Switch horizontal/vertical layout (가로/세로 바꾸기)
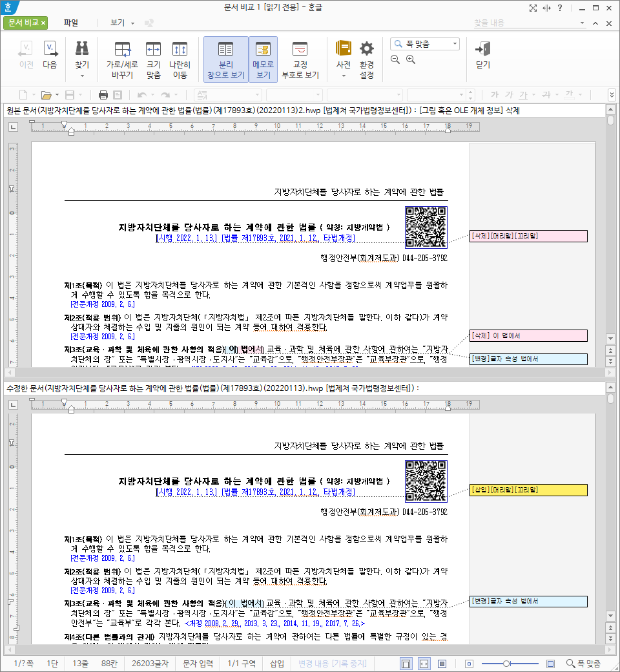The image size is (620, 672). [x=122, y=59]
